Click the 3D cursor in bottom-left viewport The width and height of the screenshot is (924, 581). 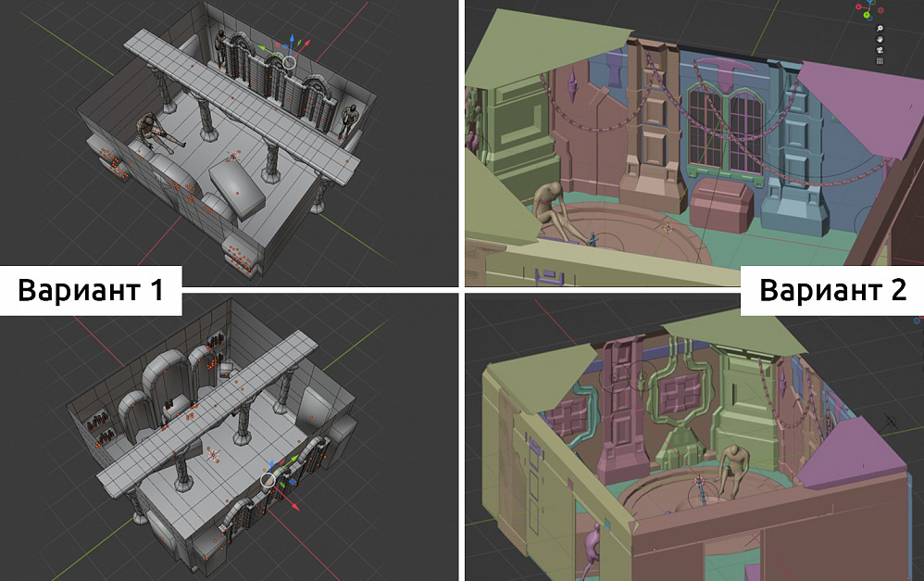click(x=213, y=454)
